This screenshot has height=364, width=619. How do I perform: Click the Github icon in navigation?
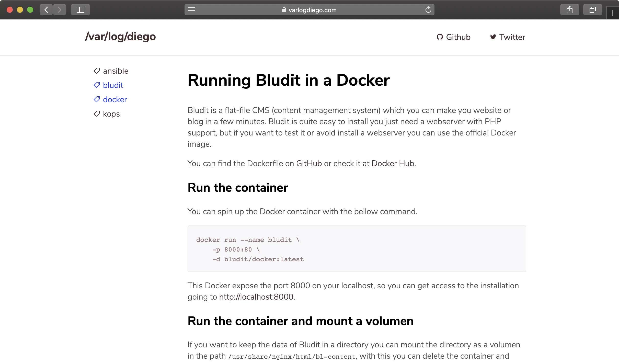pos(440,37)
